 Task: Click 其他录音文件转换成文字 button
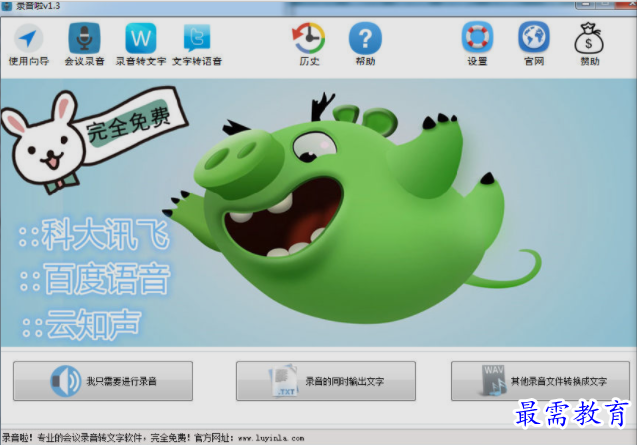point(540,381)
